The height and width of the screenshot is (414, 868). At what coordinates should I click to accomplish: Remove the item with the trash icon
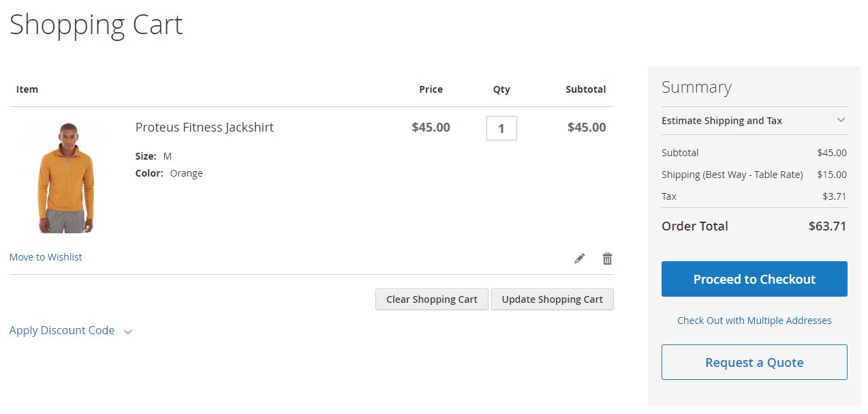[607, 258]
